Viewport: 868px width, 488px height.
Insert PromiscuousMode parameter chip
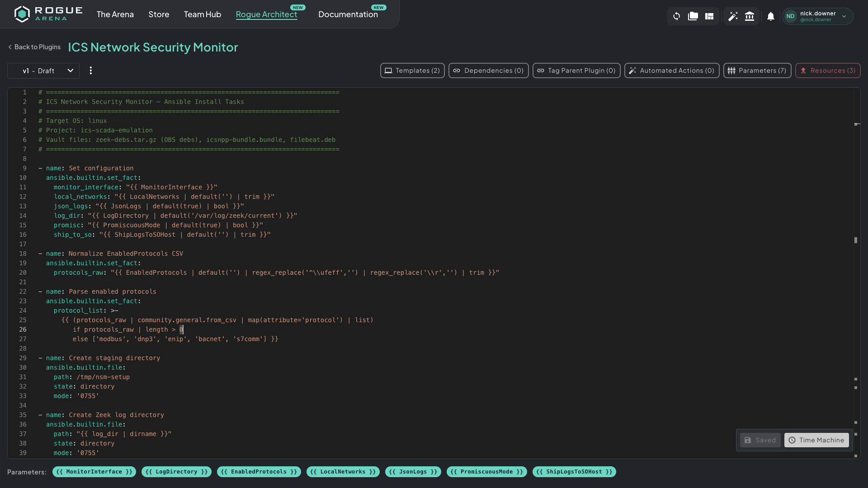tap(487, 472)
